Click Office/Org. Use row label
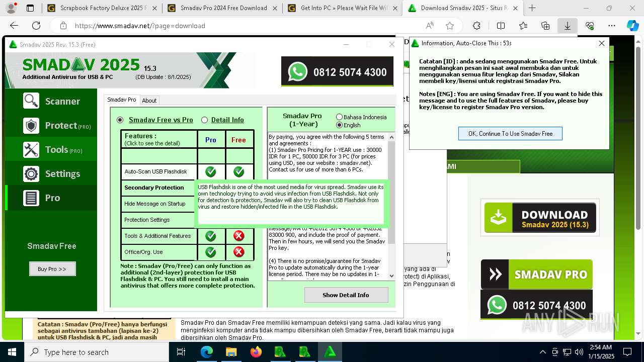This screenshot has height=362, width=644. point(143,252)
